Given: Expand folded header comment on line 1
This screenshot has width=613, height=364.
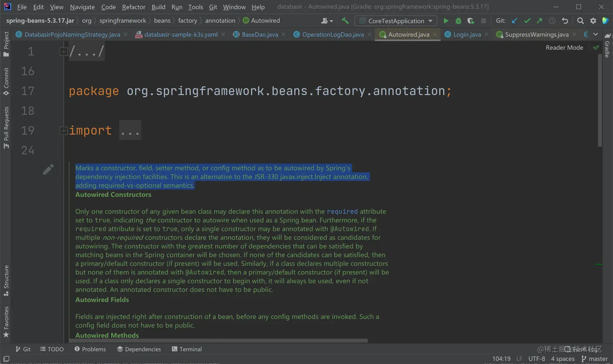Looking at the screenshot, I should point(64,51).
